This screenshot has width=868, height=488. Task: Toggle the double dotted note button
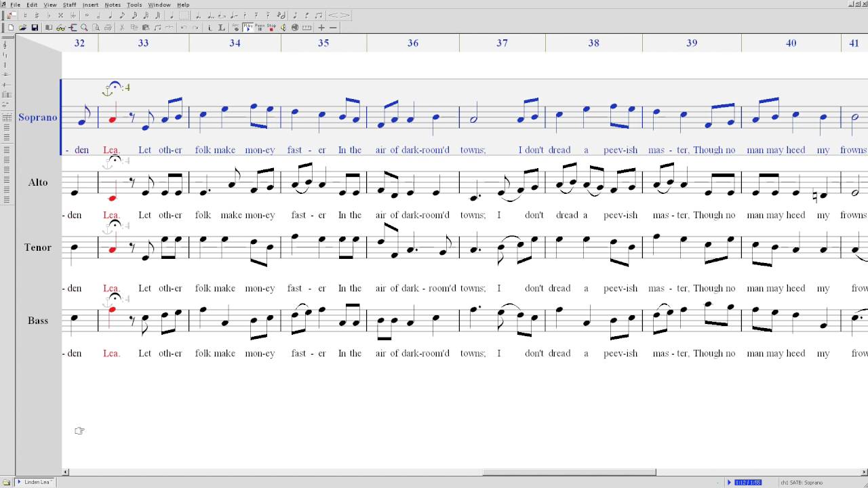[x=211, y=15]
